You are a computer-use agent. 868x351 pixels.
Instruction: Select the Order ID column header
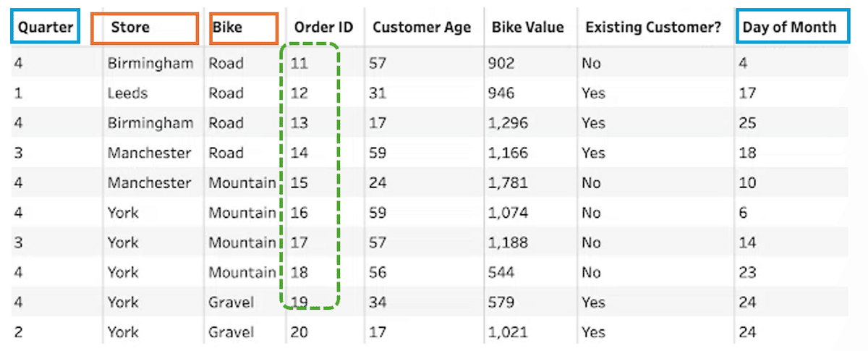(323, 28)
